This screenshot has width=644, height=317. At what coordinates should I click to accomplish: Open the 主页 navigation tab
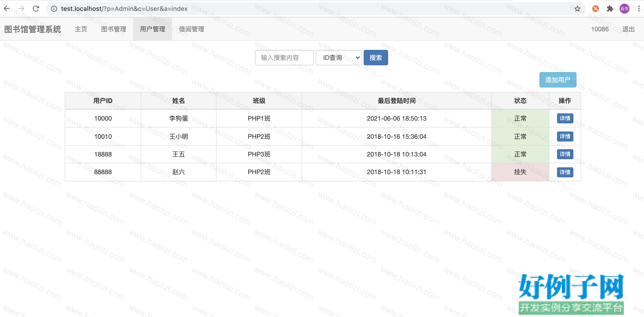pos(81,29)
